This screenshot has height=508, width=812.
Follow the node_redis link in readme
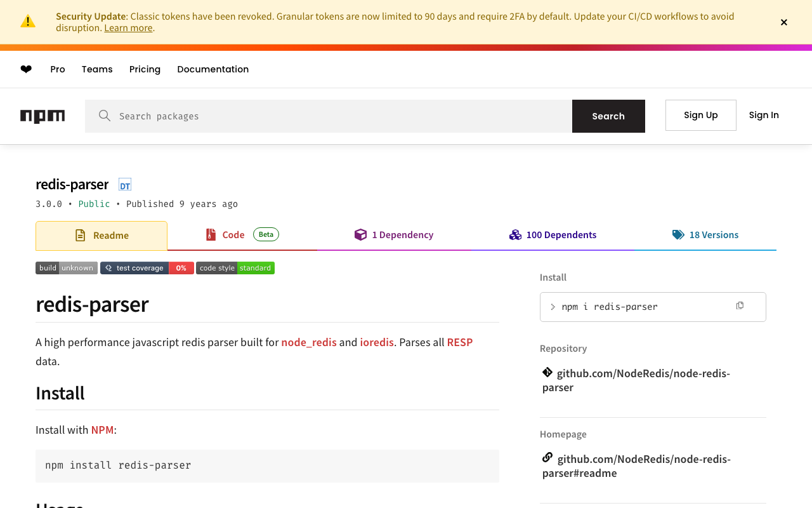309,342
